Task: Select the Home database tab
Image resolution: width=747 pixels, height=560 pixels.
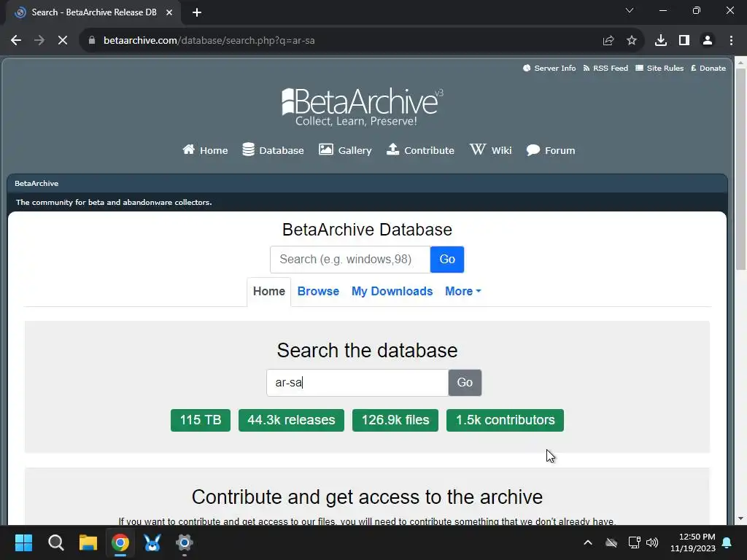Action: tap(268, 292)
